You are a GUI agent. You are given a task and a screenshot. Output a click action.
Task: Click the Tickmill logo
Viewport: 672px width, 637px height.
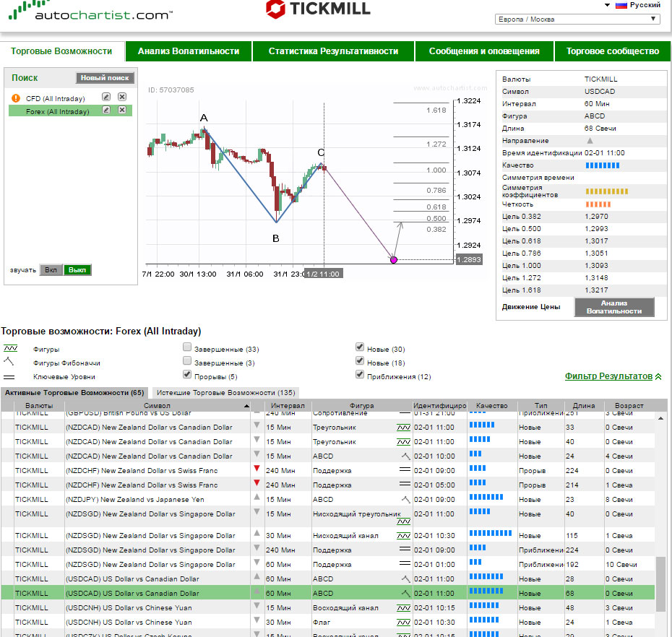click(x=317, y=9)
